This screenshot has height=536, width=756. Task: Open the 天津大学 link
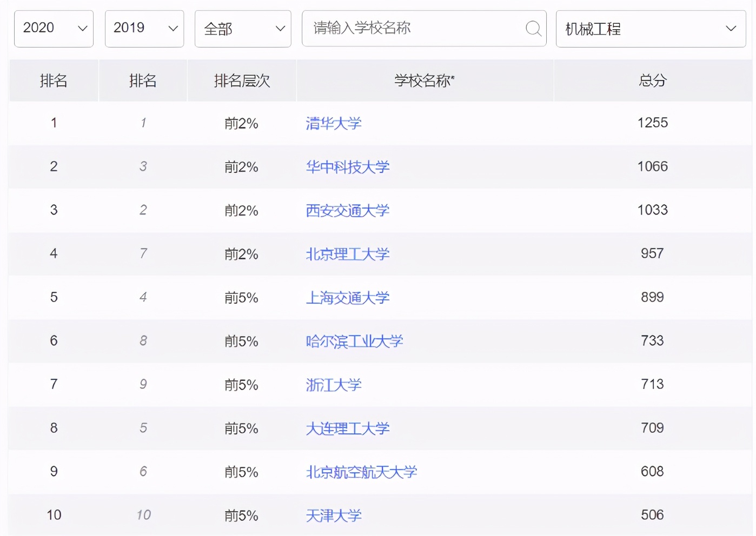[333, 515]
